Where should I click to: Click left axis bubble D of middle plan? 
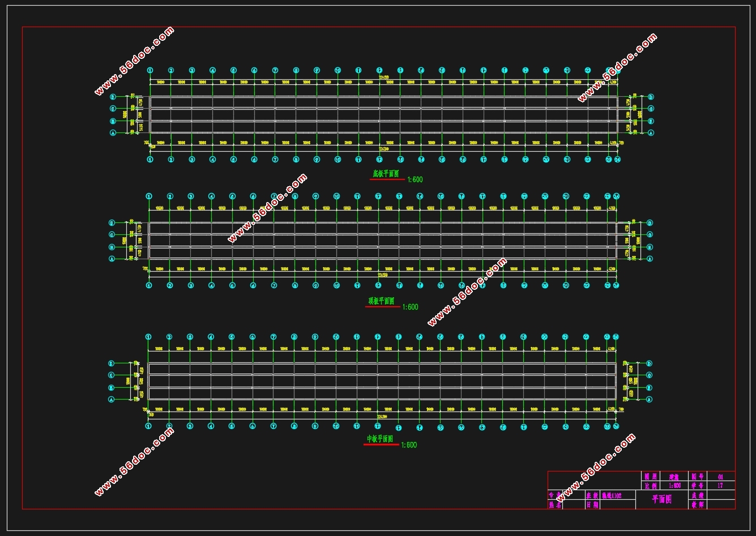[x=112, y=222]
